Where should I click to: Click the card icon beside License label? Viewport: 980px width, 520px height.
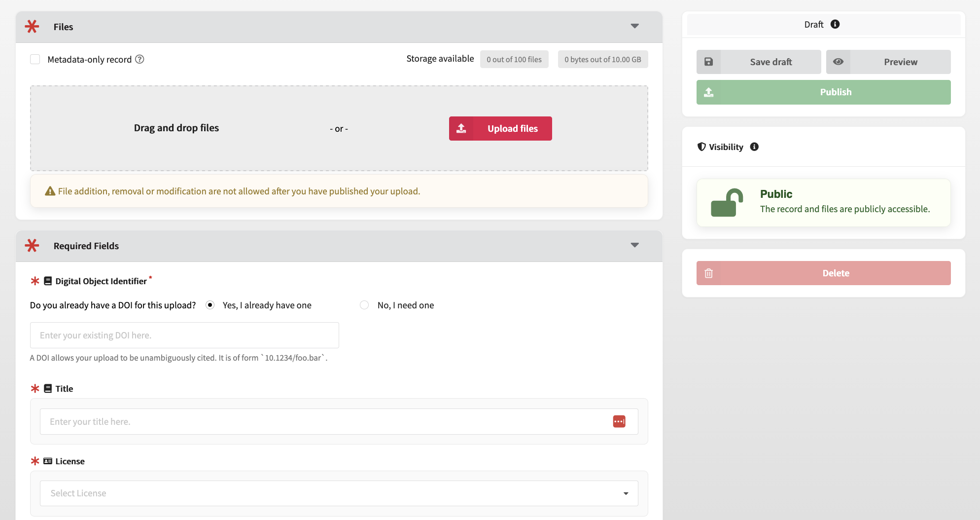point(48,461)
